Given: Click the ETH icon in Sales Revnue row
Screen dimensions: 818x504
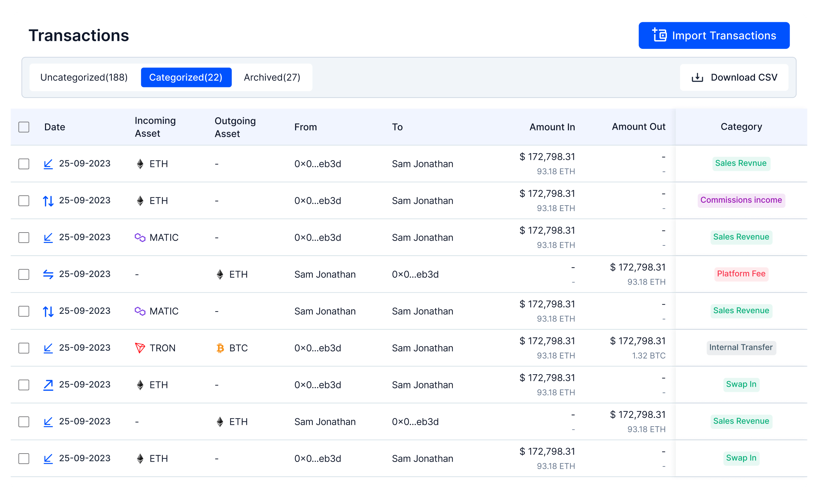Looking at the screenshot, I should pos(140,164).
